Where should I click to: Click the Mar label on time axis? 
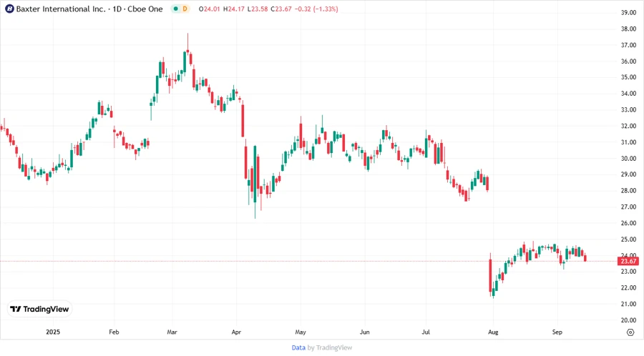pyautogui.click(x=172, y=332)
